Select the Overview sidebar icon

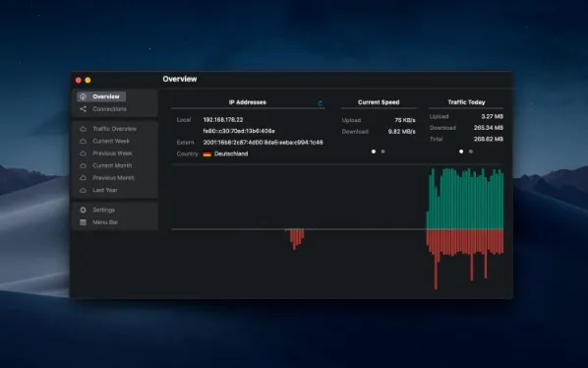click(84, 96)
